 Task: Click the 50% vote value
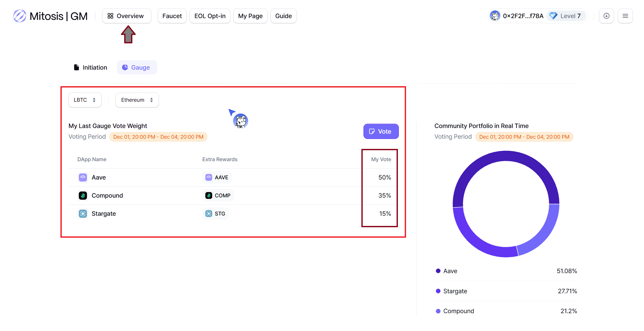(x=385, y=177)
